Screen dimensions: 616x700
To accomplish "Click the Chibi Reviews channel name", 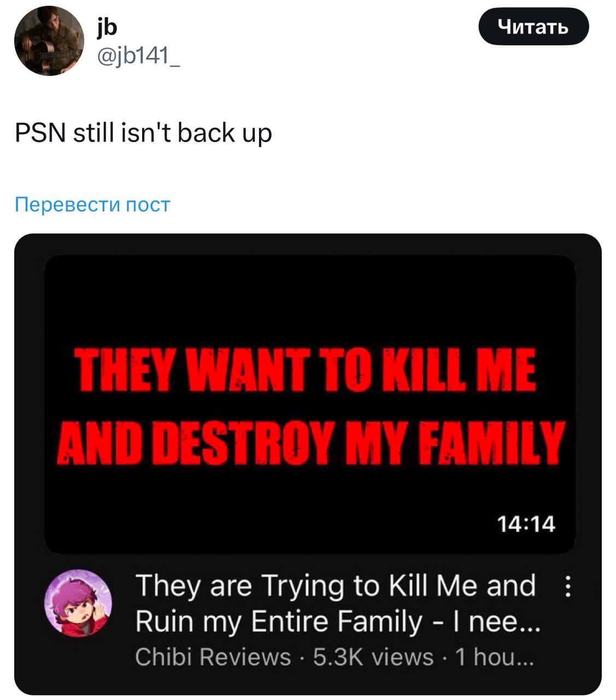I will [213, 657].
